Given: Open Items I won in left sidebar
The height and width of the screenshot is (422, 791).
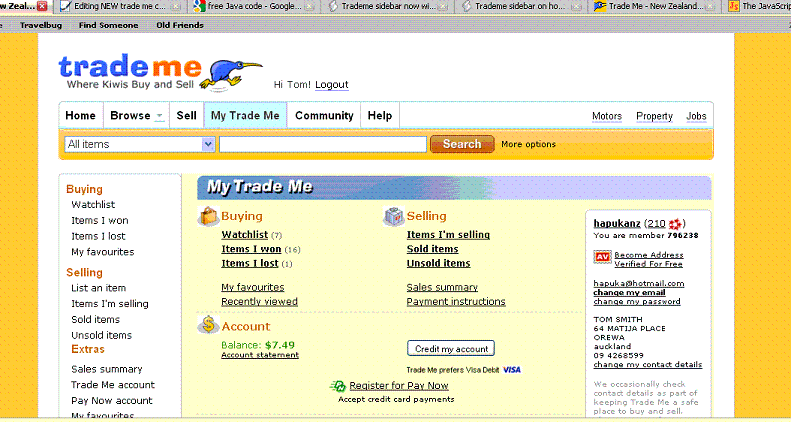Looking at the screenshot, I should click(x=100, y=220).
